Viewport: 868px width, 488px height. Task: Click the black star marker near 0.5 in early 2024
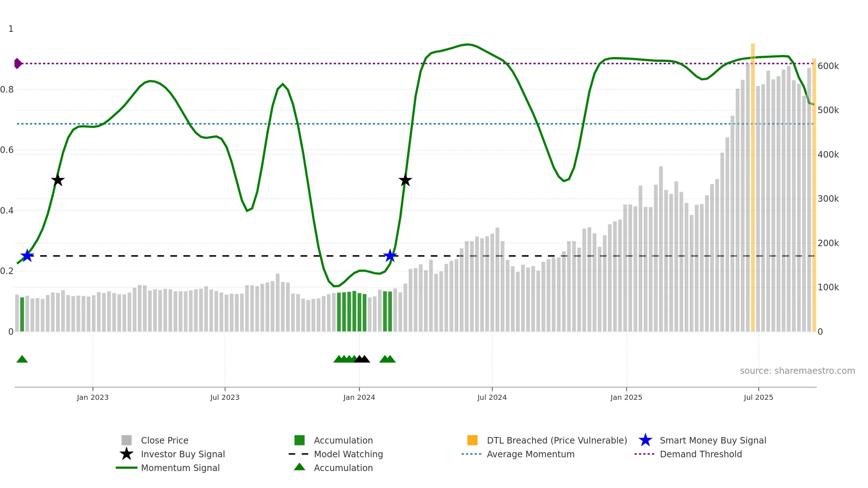pos(405,180)
